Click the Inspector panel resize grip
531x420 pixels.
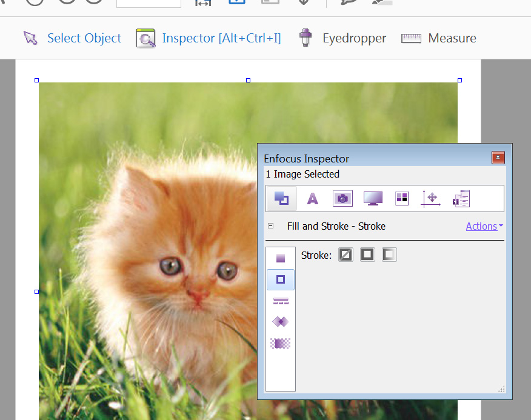[501, 389]
